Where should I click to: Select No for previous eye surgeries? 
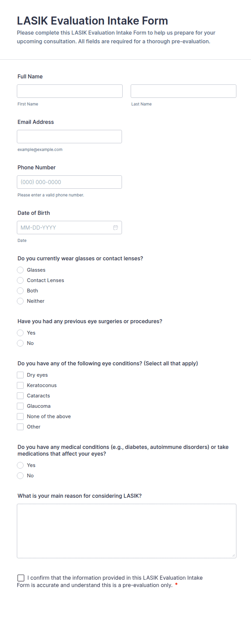coord(20,343)
